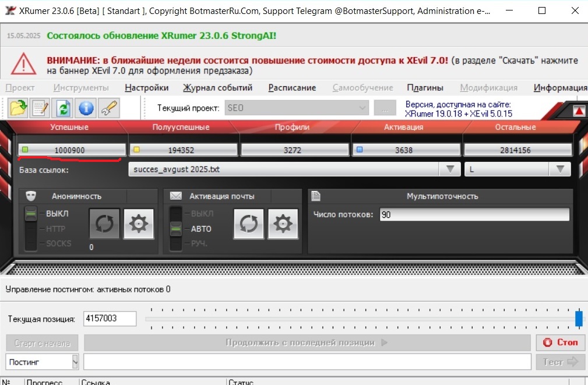Click the Прогресс column header
The width and height of the screenshot is (588, 385).
(44, 382)
